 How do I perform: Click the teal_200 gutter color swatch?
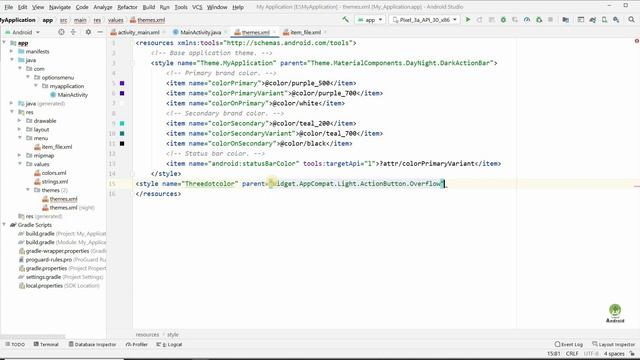click(122, 123)
